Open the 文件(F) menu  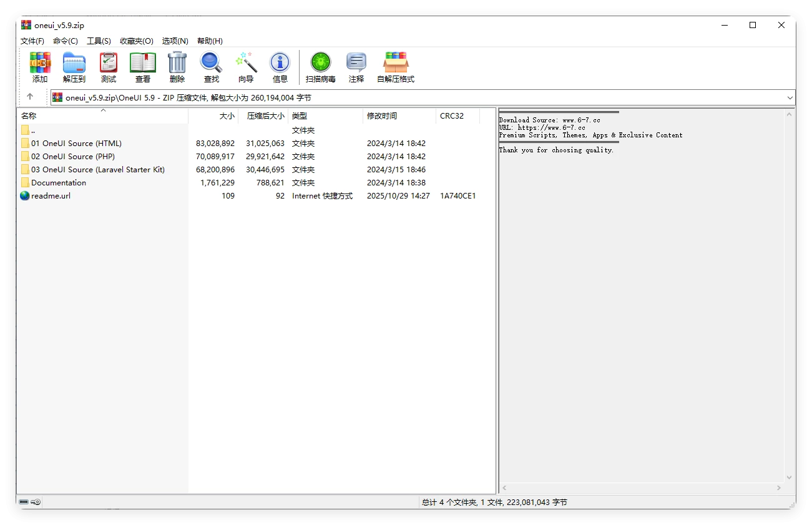tap(32, 41)
